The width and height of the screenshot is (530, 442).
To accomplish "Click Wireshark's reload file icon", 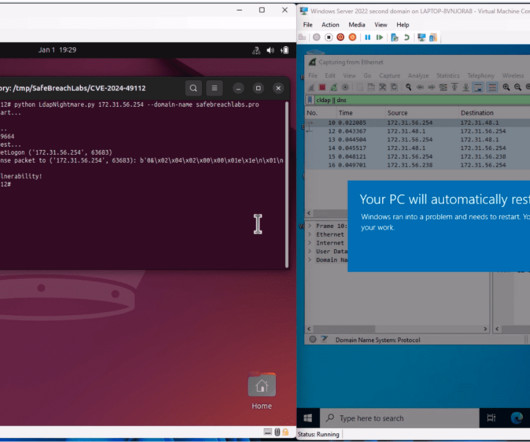I will (394, 87).
